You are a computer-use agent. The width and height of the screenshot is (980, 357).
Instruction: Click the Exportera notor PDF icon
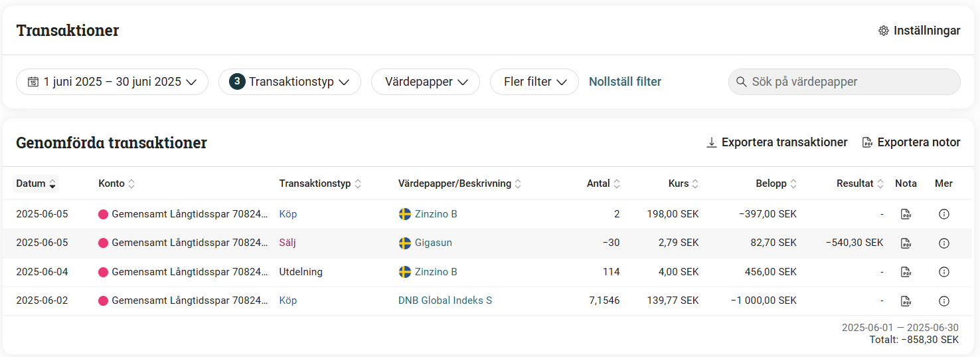pyautogui.click(x=867, y=142)
